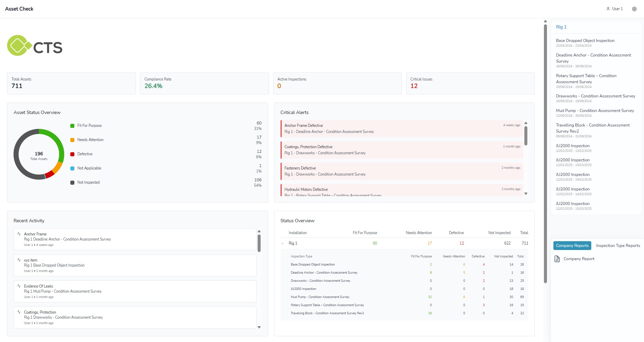Viewport: 644px width, 342px height.
Task: Open the Rig 1 sidebar link
Action: 561,27
